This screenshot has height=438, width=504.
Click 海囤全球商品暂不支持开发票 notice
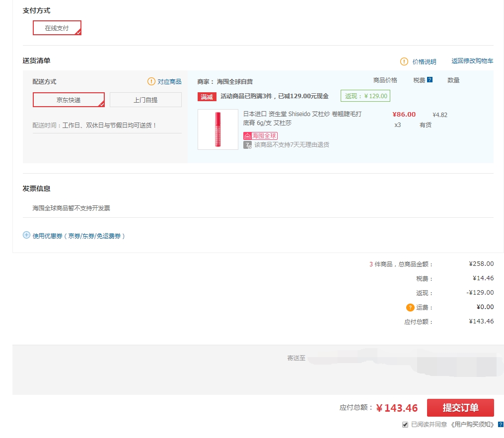(71, 208)
